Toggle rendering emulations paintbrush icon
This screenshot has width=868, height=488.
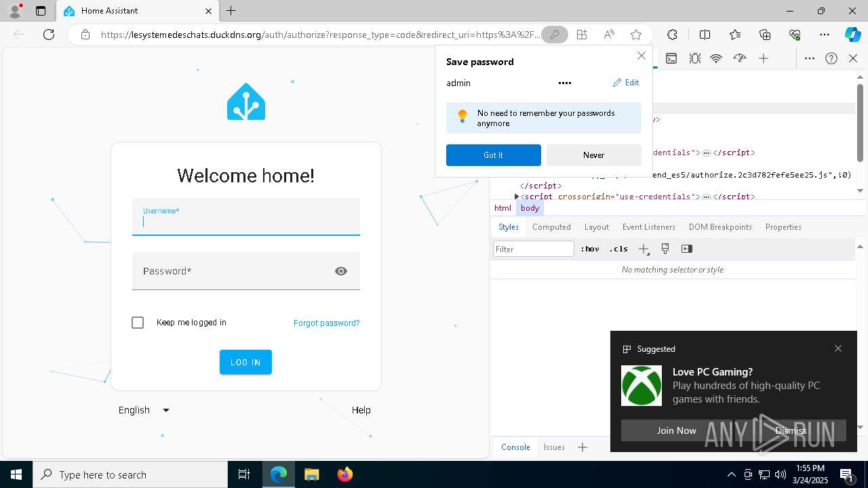[665, 249]
